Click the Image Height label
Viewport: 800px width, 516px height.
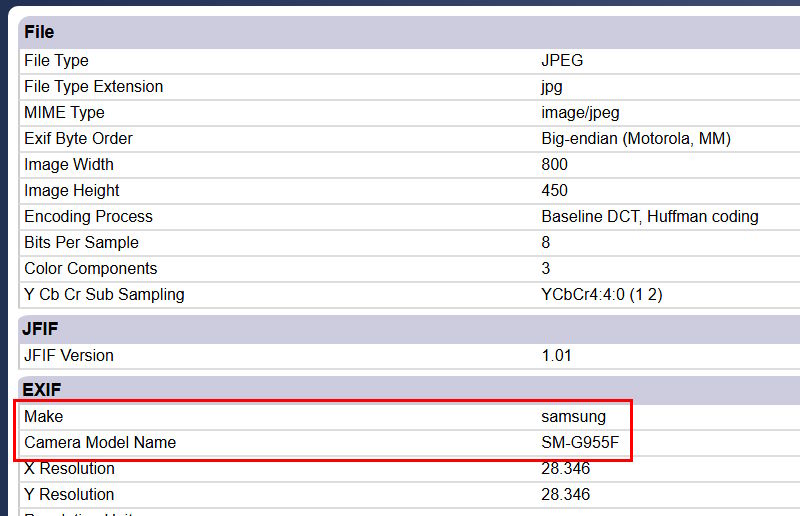click(71, 190)
